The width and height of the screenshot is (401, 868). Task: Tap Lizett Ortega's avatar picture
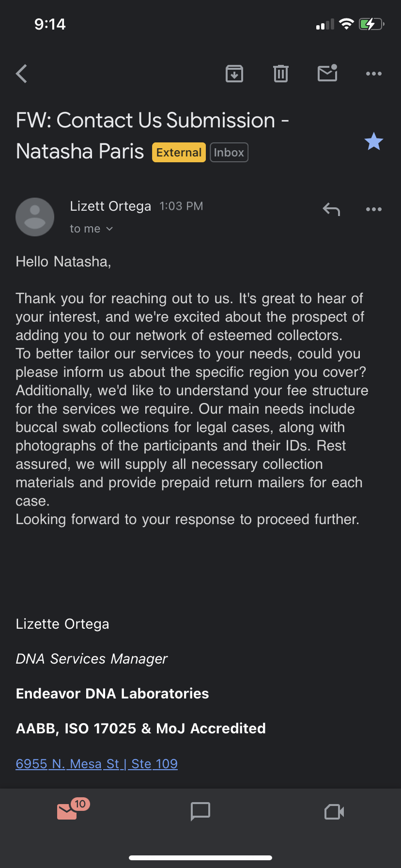pyautogui.click(x=35, y=217)
